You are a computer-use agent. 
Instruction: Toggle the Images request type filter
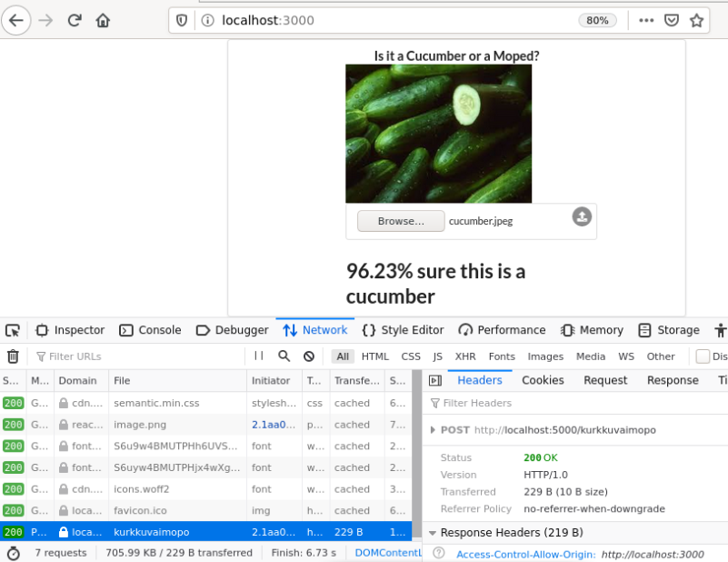(545, 356)
